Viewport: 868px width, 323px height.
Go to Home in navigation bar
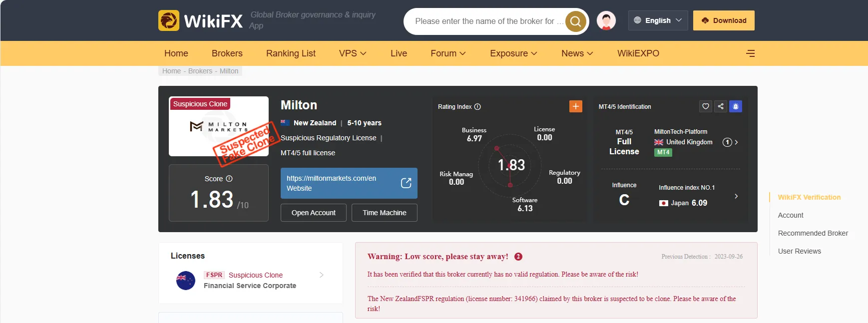click(176, 53)
